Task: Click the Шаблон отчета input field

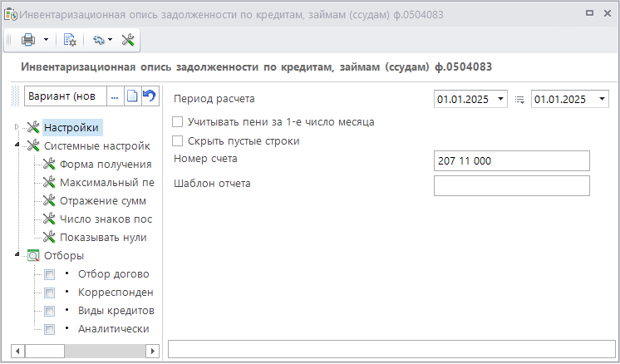Action: pos(512,186)
